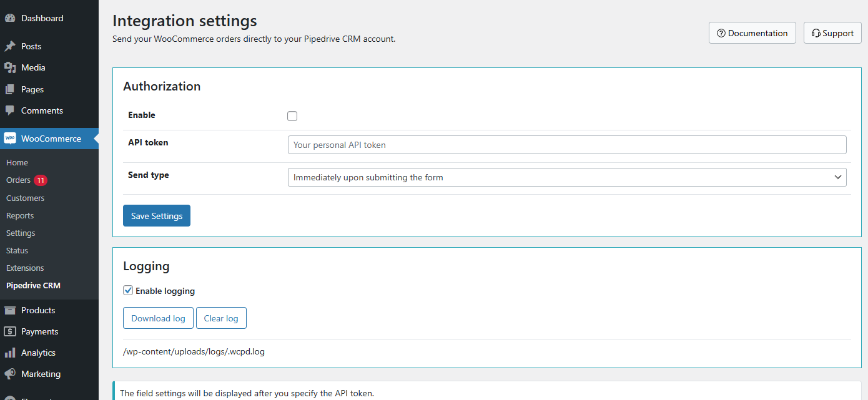Open the Pipedrive CRM menu entry

pyautogui.click(x=32, y=285)
